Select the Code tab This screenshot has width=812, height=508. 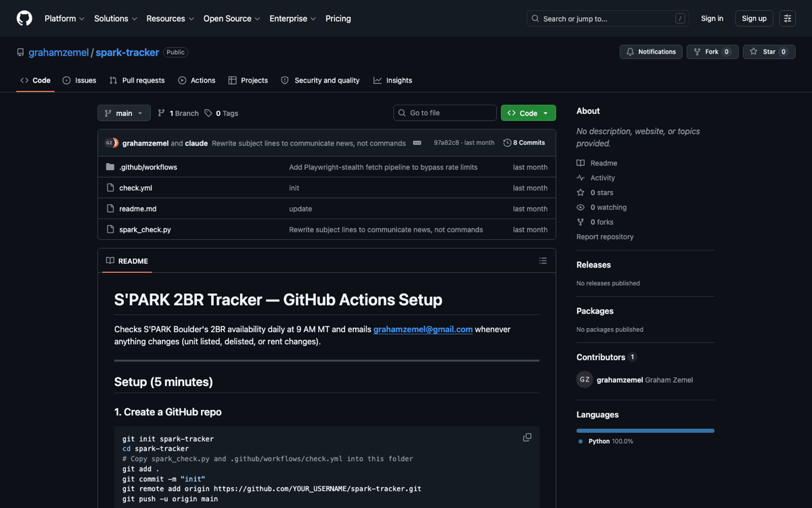tap(35, 81)
